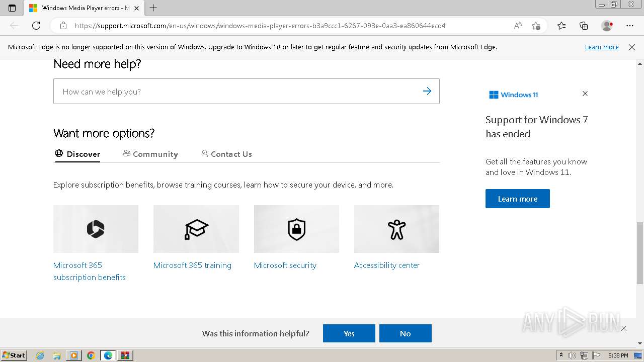Add this page to favorites star icon
The width and height of the screenshot is (644, 362).
point(536,26)
